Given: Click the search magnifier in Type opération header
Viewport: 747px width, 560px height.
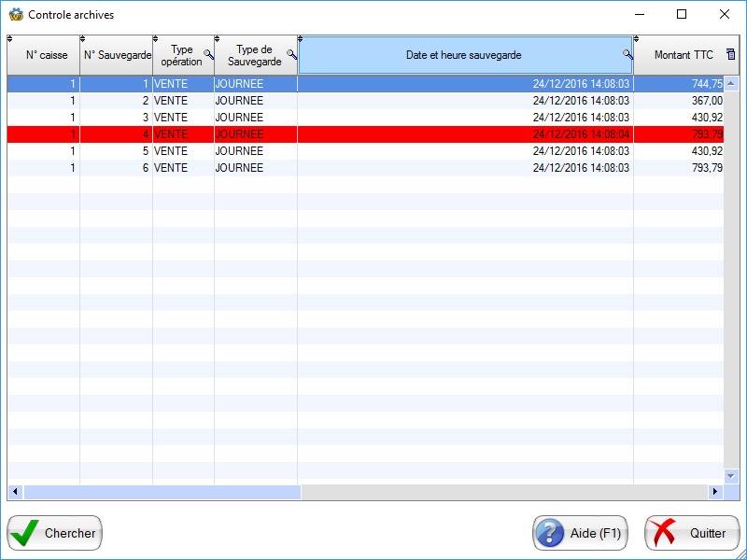Looking at the screenshot, I should click(x=208, y=55).
